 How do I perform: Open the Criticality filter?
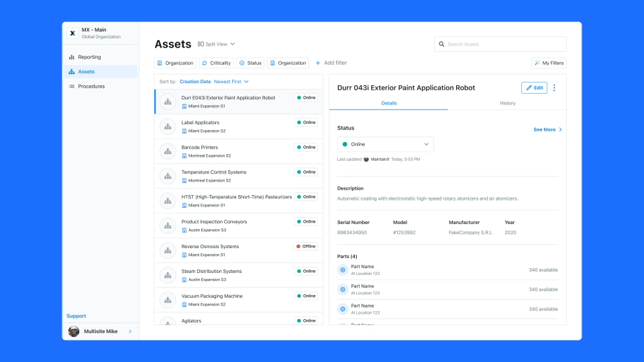(x=217, y=63)
